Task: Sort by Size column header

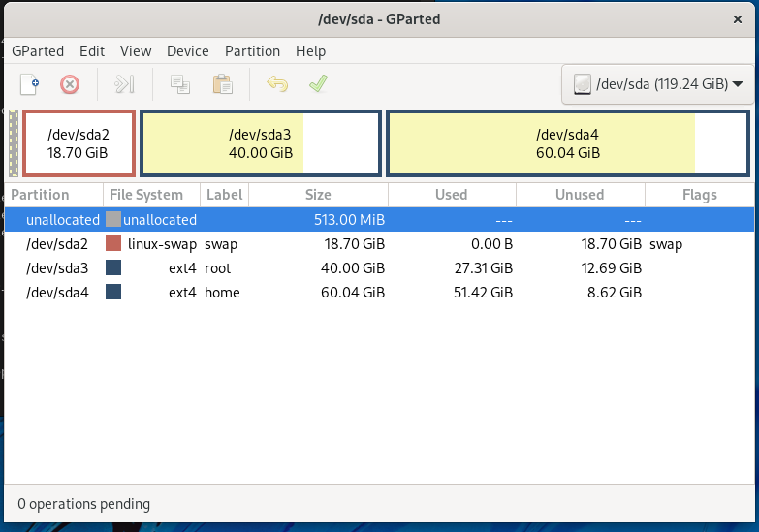Action: [318, 195]
